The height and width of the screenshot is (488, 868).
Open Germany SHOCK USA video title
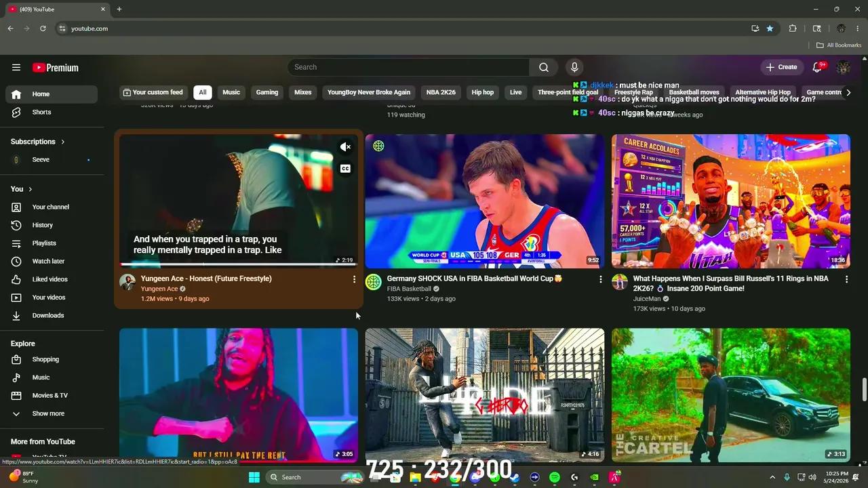(475, 279)
